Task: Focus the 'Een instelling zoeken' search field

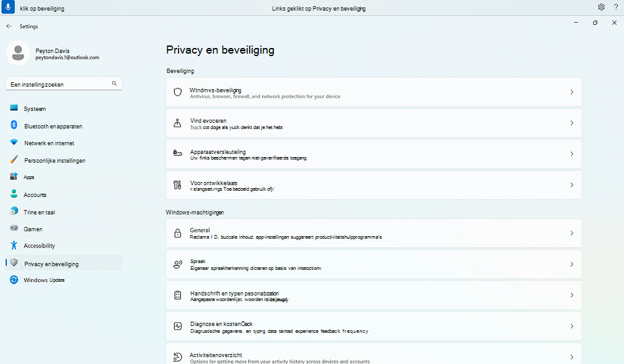Action: pos(64,84)
